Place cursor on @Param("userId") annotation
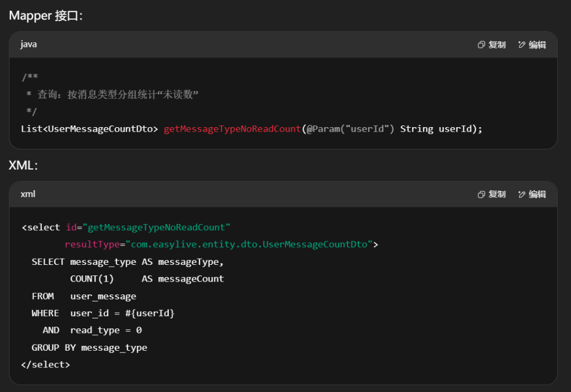This screenshot has height=392, width=571. pos(350,129)
